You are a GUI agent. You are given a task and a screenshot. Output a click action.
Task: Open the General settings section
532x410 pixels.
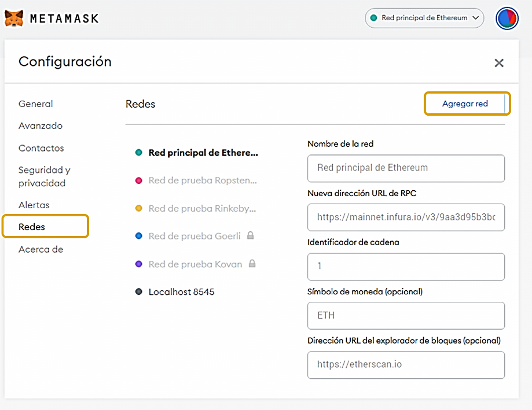coord(36,104)
